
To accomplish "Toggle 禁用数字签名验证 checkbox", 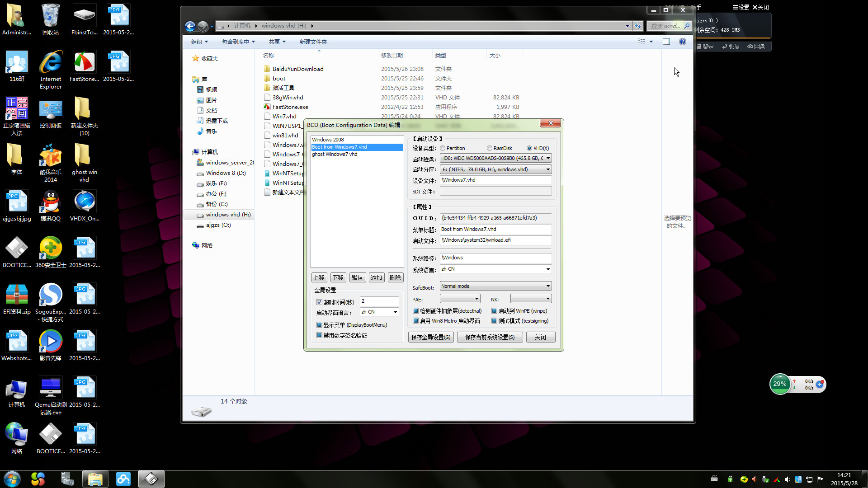I will click(x=319, y=335).
